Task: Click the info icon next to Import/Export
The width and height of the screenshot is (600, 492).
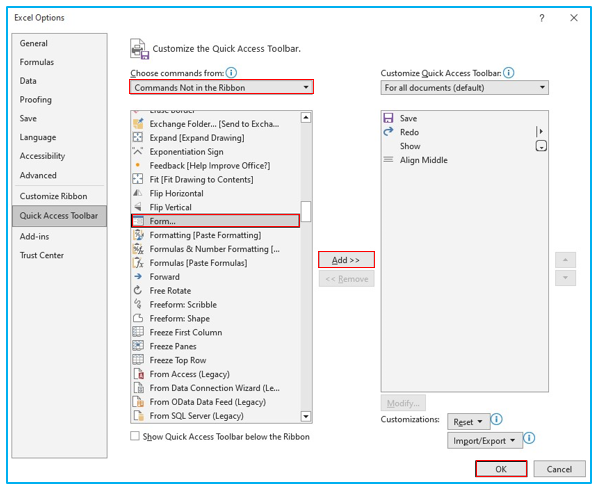Action: 529,438
